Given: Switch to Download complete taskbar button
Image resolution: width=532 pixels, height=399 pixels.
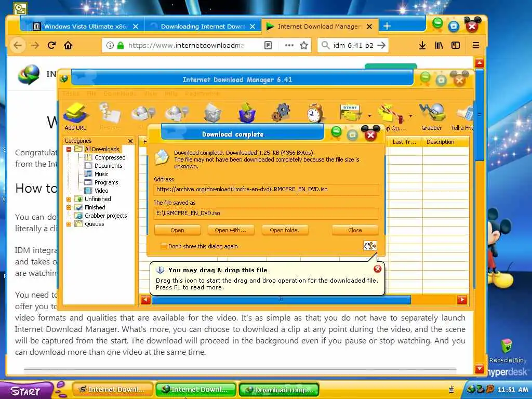Looking at the screenshot, I should [279, 390].
